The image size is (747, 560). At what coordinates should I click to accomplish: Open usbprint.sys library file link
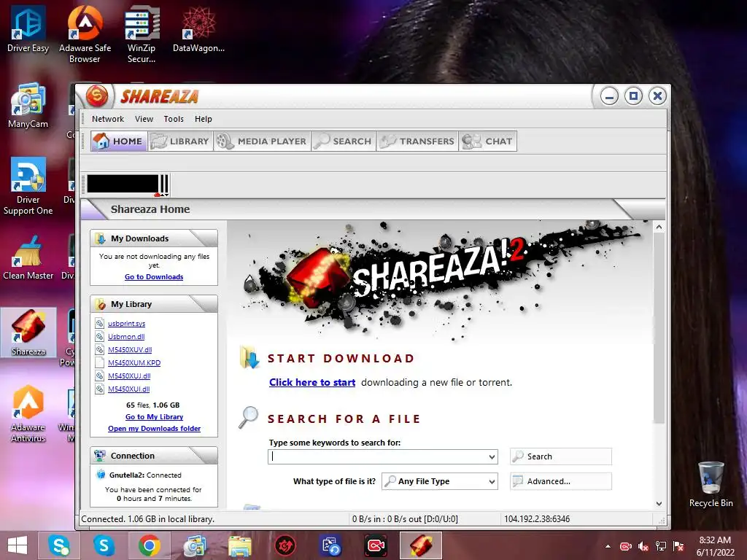(127, 324)
